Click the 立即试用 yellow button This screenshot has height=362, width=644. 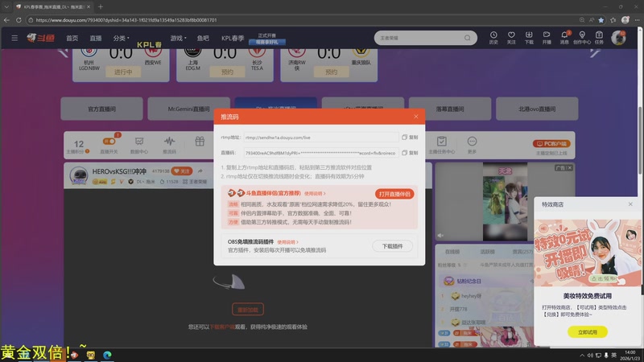pos(588,331)
